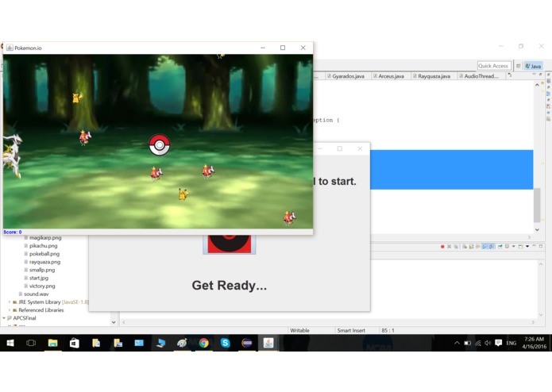Viewport: 552px width, 392px height.
Task: Select magikarp.png in package explorer
Action: 45,238
